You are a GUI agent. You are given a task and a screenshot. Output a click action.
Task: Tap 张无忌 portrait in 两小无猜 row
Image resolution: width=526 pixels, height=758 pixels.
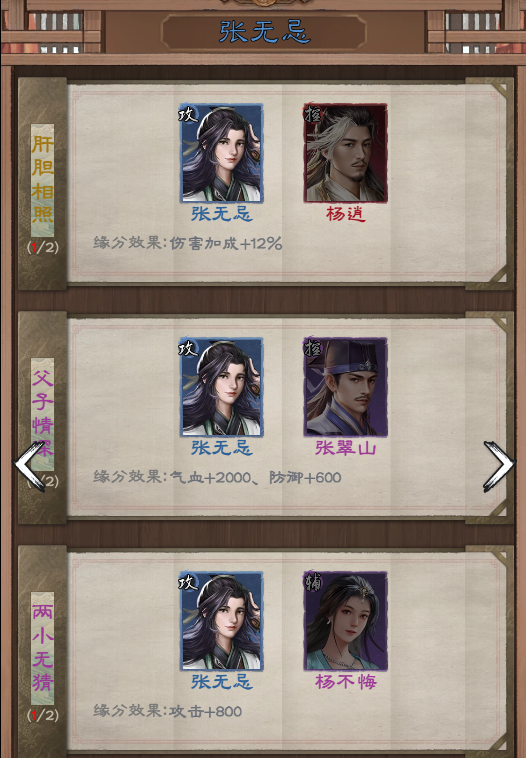[221, 621]
